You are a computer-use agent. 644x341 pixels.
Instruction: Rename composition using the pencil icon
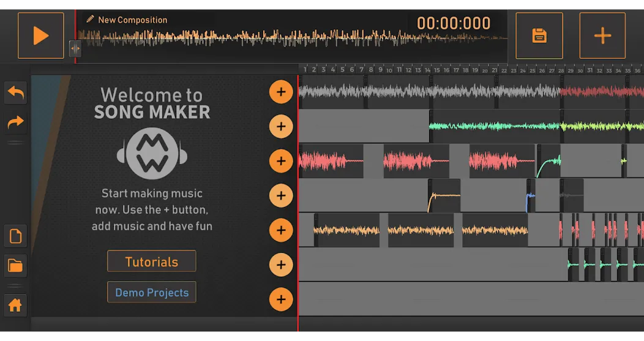pos(90,20)
